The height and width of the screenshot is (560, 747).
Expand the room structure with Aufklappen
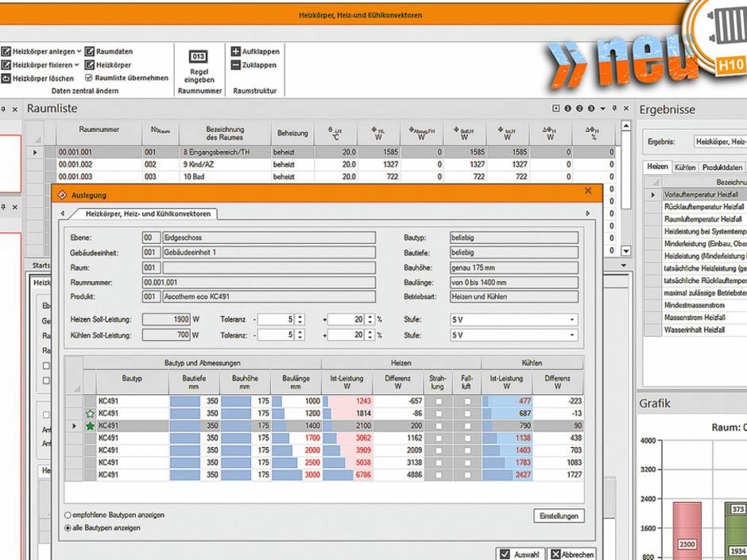point(234,50)
